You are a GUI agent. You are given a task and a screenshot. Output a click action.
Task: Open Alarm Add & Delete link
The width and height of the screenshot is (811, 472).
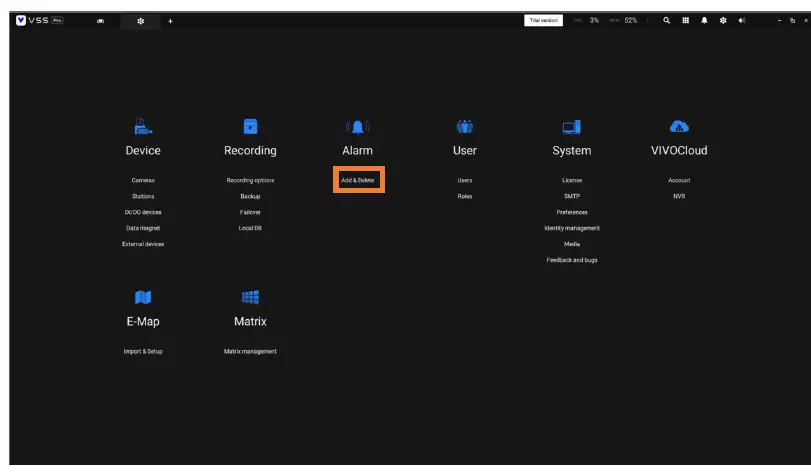coord(357,180)
